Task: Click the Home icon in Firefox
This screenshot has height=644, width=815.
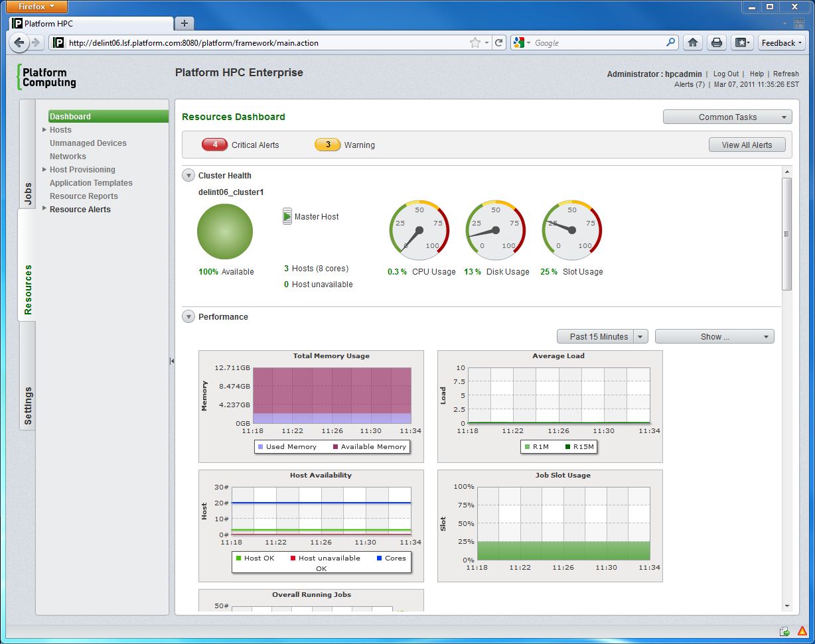Action: 693,42
